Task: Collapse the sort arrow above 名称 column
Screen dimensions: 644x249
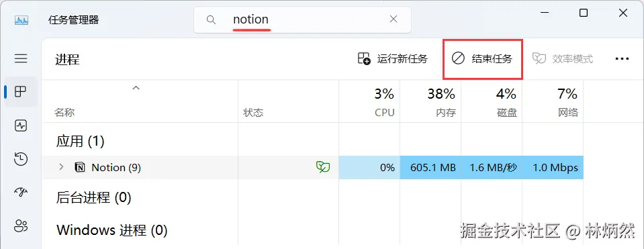Action: [x=136, y=88]
